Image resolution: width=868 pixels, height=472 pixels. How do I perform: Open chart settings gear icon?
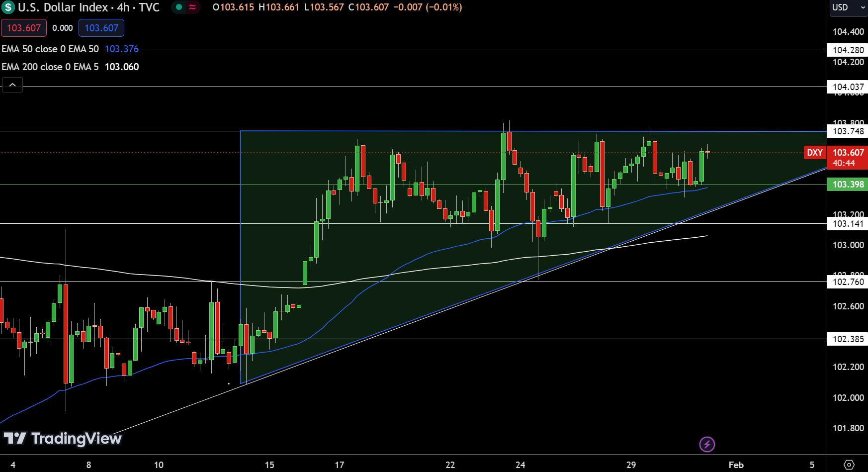pyautogui.click(x=849, y=465)
